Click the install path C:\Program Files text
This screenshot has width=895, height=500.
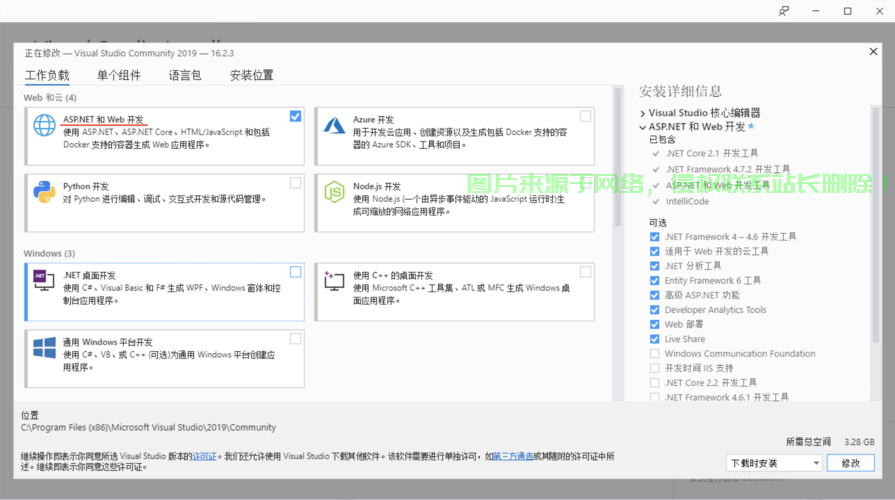point(148,428)
